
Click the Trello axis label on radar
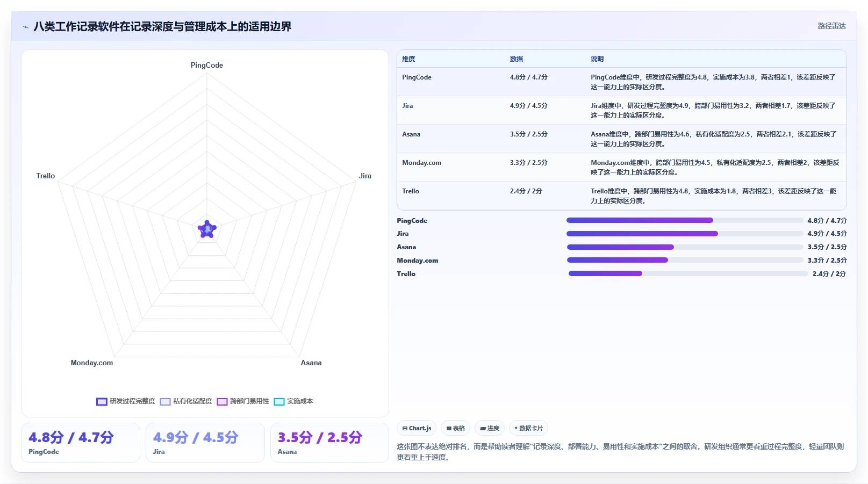pos(46,176)
